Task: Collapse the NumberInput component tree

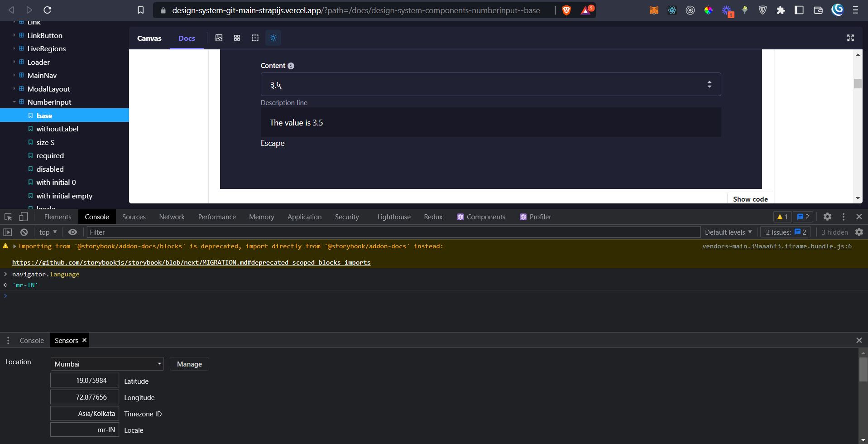Action: [14, 102]
